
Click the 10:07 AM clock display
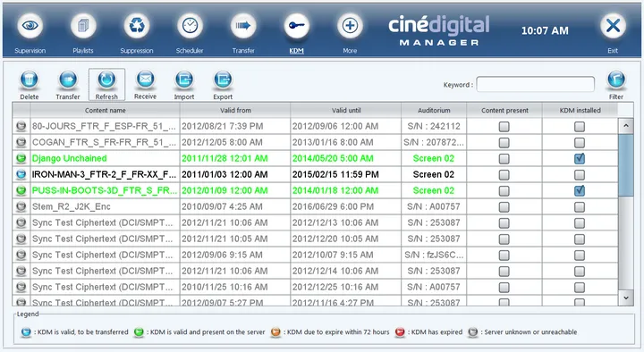coord(545,30)
